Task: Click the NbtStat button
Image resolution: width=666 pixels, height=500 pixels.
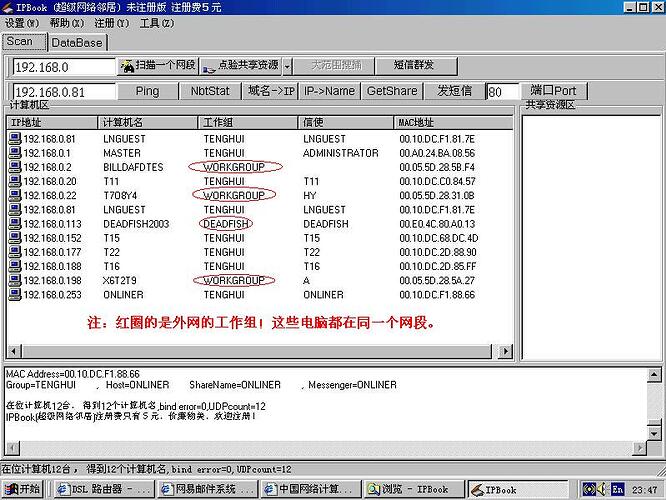Action: click(x=210, y=91)
